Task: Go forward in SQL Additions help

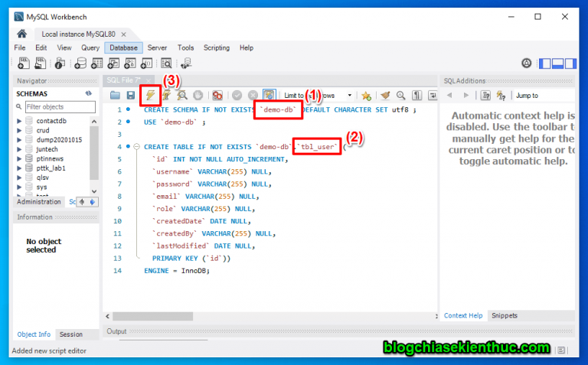Action: (x=465, y=95)
